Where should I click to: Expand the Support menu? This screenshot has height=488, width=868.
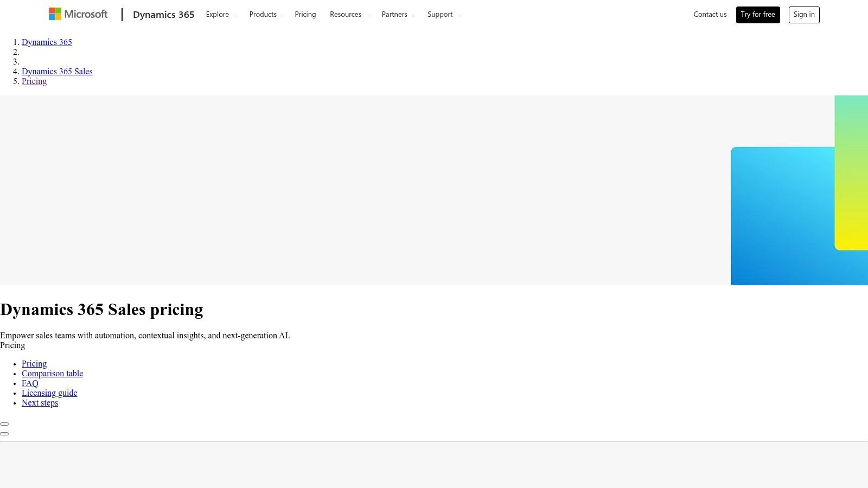[x=444, y=15]
